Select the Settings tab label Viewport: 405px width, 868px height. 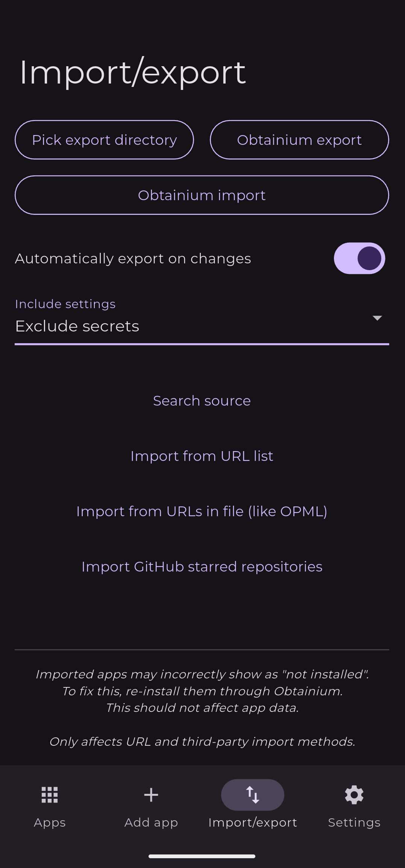tap(354, 822)
